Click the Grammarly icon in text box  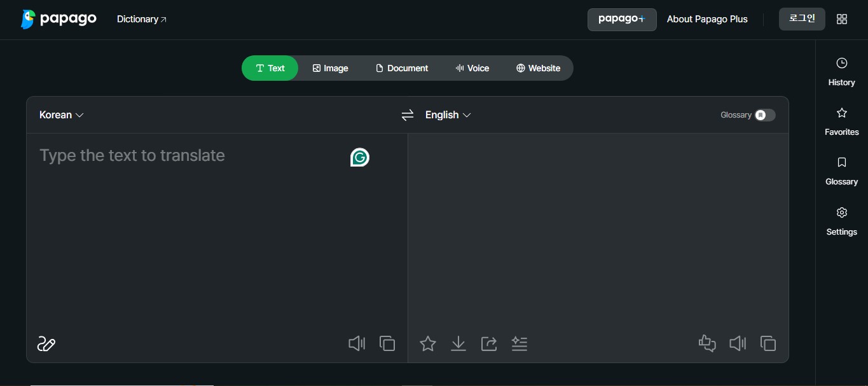(x=360, y=157)
